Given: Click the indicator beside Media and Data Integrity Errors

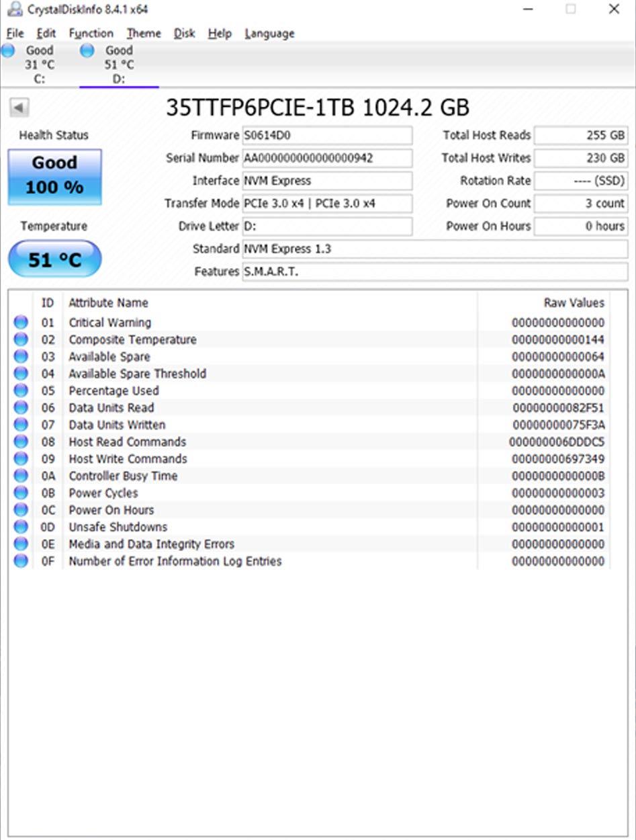Looking at the screenshot, I should pyautogui.click(x=20, y=544).
